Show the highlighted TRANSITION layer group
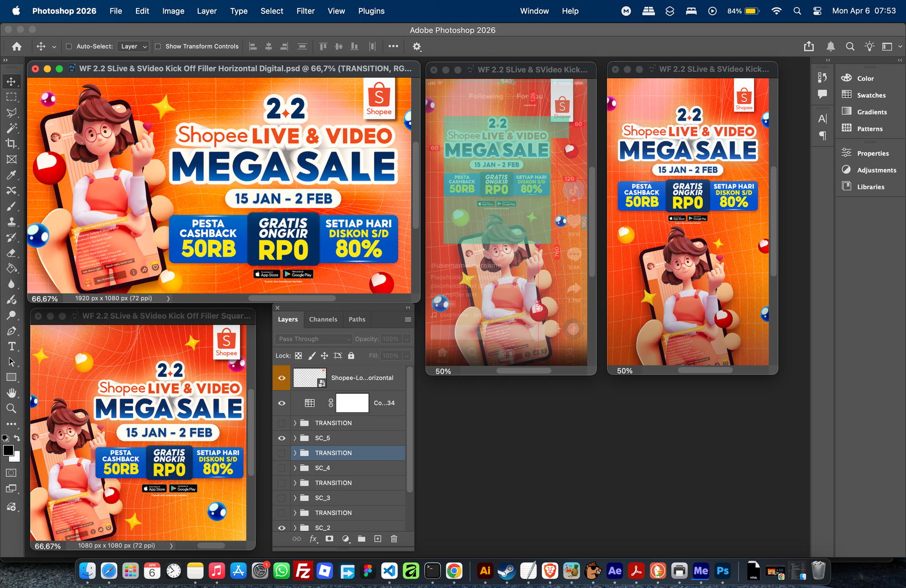This screenshot has height=588, width=906. click(x=281, y=453)
